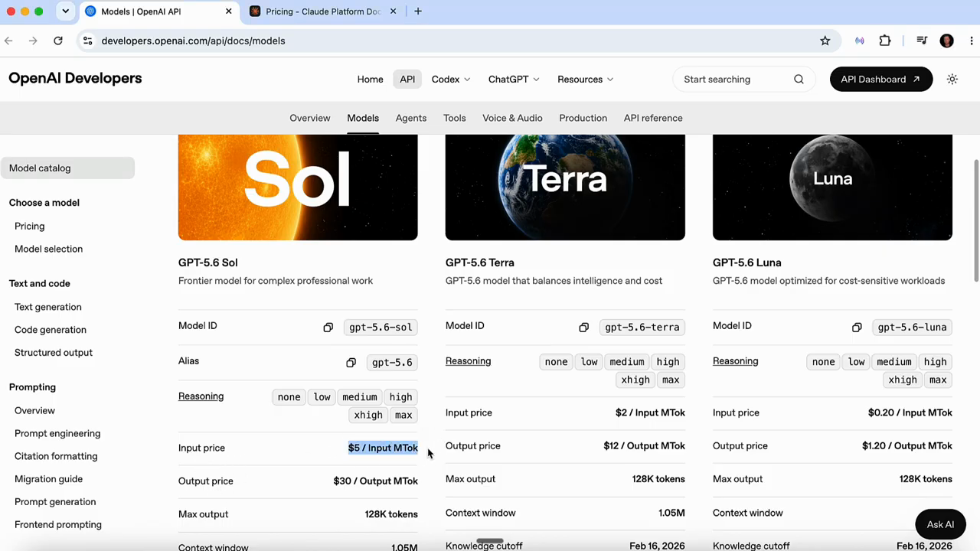The height and width of the screenshot is (551, 980).
Task: Open a new browser tab
Action: point(418,11)
